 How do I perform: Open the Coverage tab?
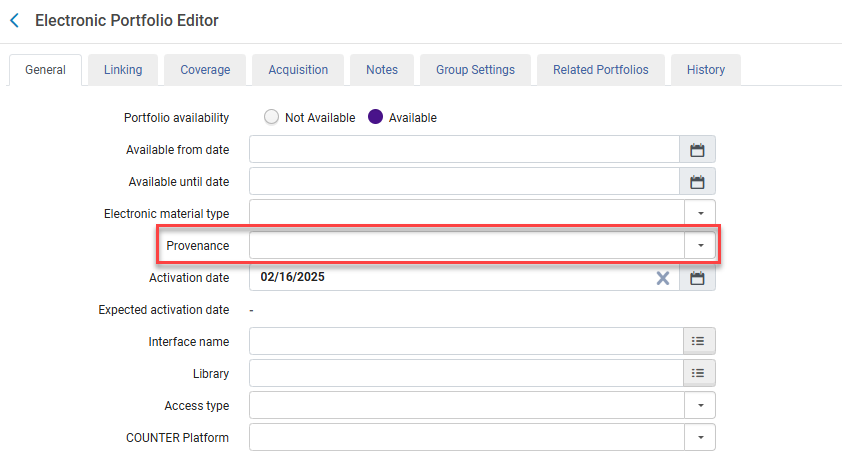(205, 70)
